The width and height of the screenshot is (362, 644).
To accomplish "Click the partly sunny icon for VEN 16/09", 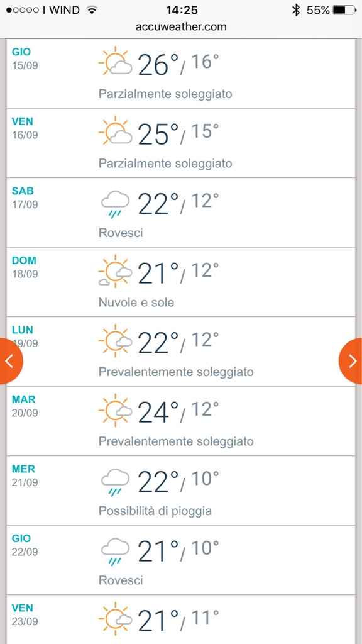I will click(116, 131).
